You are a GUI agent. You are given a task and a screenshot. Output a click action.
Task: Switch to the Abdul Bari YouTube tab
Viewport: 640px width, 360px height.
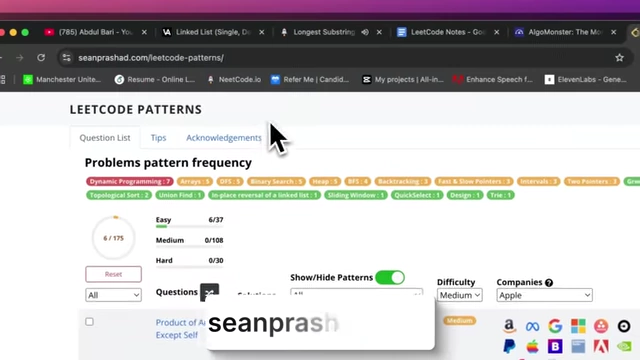tap(96, 32)
